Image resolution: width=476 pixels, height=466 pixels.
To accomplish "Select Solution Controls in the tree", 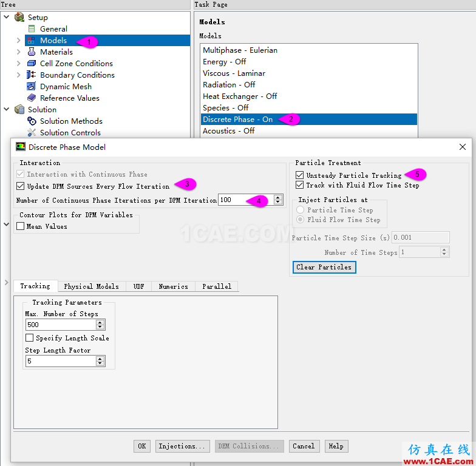I will 70,132.
